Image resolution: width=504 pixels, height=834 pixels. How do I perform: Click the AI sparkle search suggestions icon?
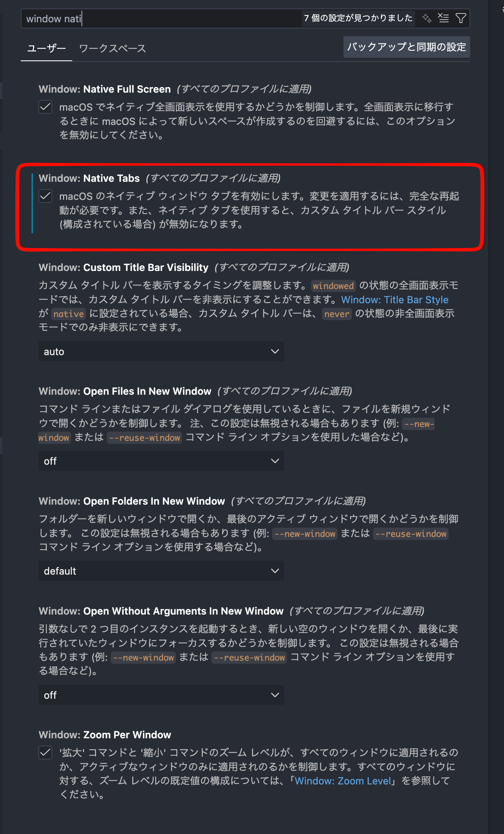(x=427, y=18)
